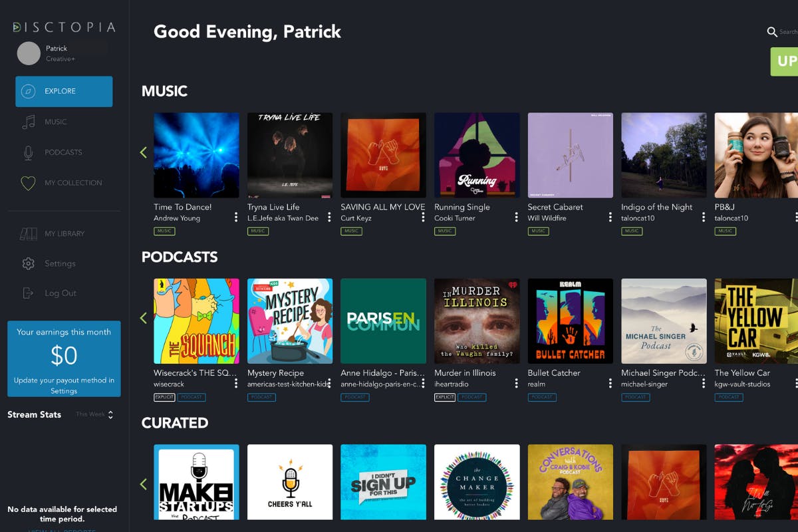The height and width of the screenshot is (532, 798).
Task: Click the MUSIC section heading
Action: pyautogui.click(x=164, y=91)
